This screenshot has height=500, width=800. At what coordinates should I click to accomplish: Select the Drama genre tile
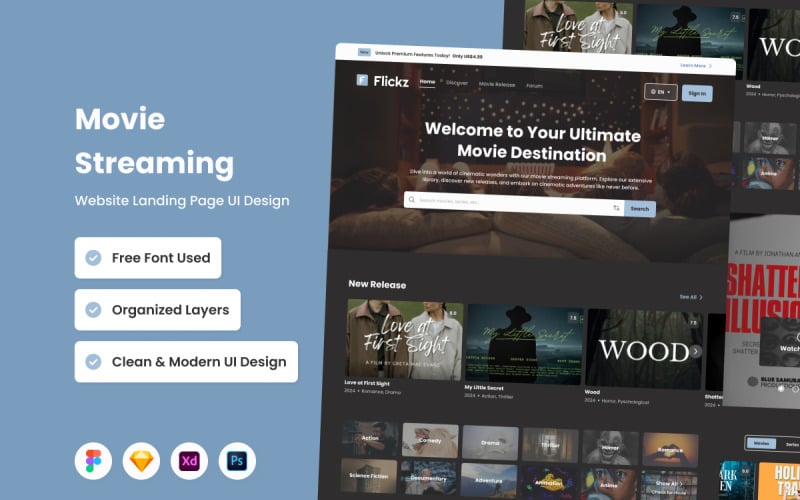coord(490,442)
